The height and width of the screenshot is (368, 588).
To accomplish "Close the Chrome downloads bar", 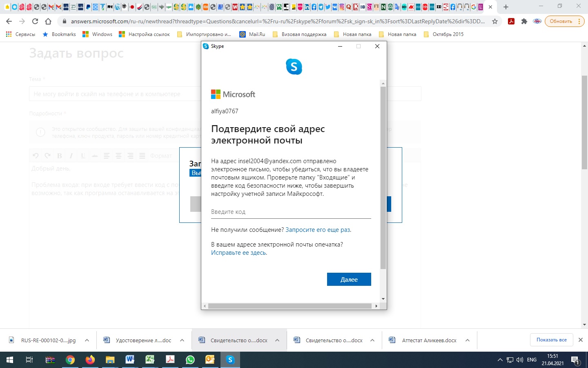I will coord(580,340).
